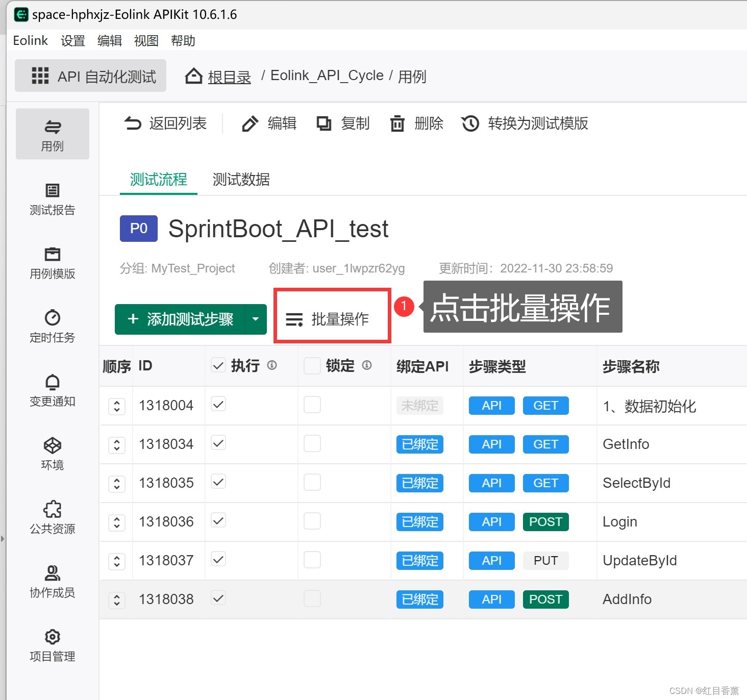Go to 根目录 breadcrumb link
Screen dimensions: 747x700
(x=230, y=77)
